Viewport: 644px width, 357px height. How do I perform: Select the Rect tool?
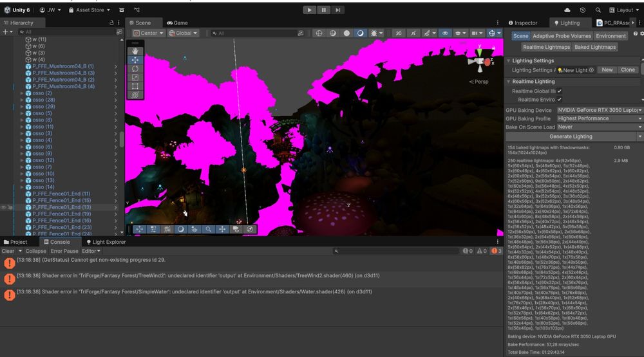135,86
